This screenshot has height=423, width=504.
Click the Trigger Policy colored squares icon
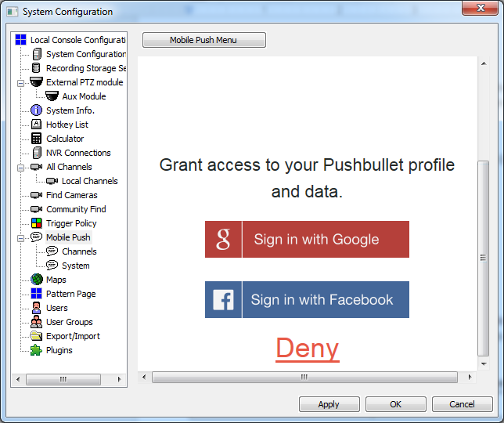click(x=36, y=223)
